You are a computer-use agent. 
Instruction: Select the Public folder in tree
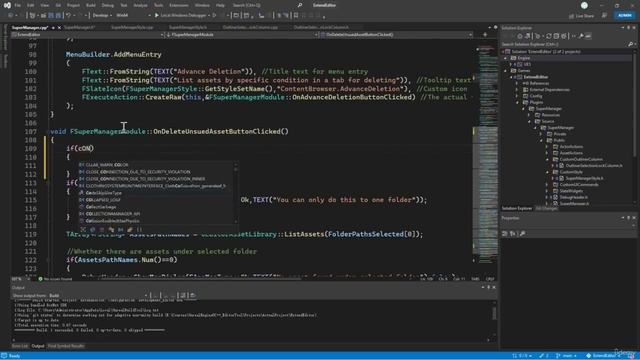[559, 140]
